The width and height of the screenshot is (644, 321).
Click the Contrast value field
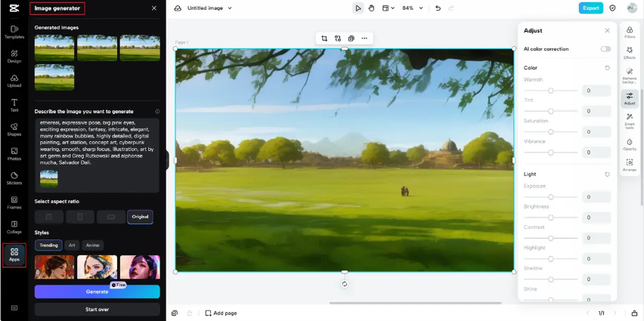tap(596, 238)
